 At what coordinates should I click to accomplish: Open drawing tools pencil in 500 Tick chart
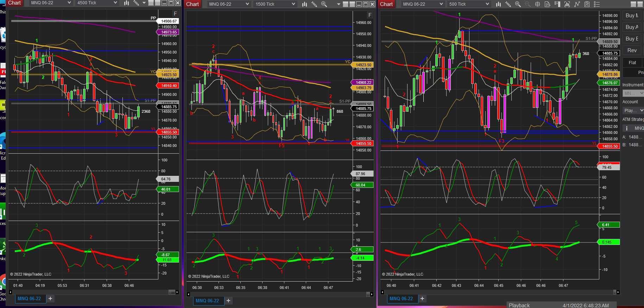pos(508,4)
